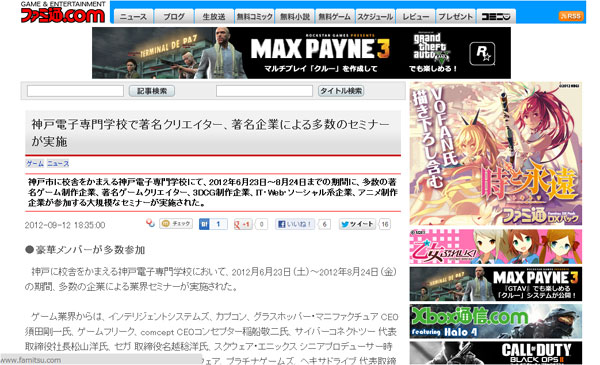The height and width of the screenshot is (365, 600).
Task: Switch to the スケジュール tab
Action: tap(375, 16)
